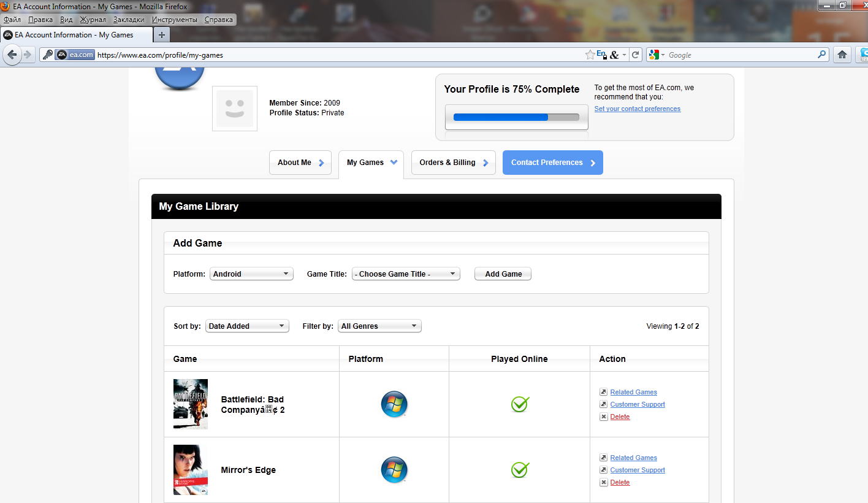Screen dimensions: 868x503
Task: Open the Customer Support link for Mirror's Edge
Action: [x=638, y=470]
